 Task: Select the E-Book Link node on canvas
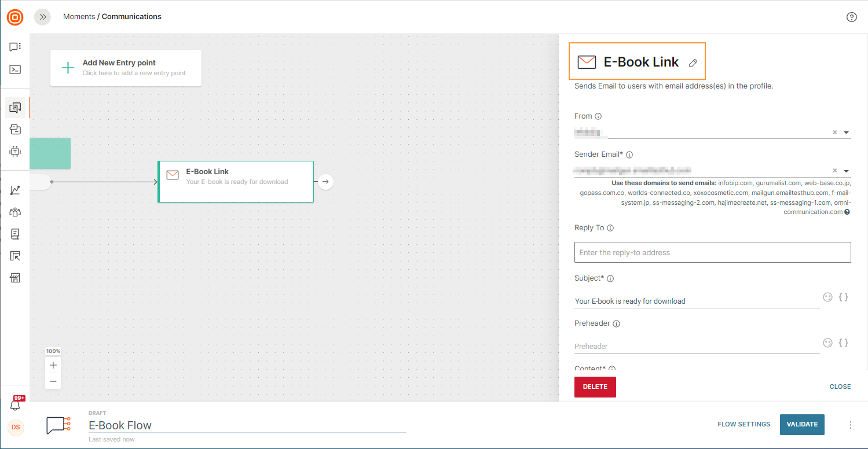click(236, 182)
